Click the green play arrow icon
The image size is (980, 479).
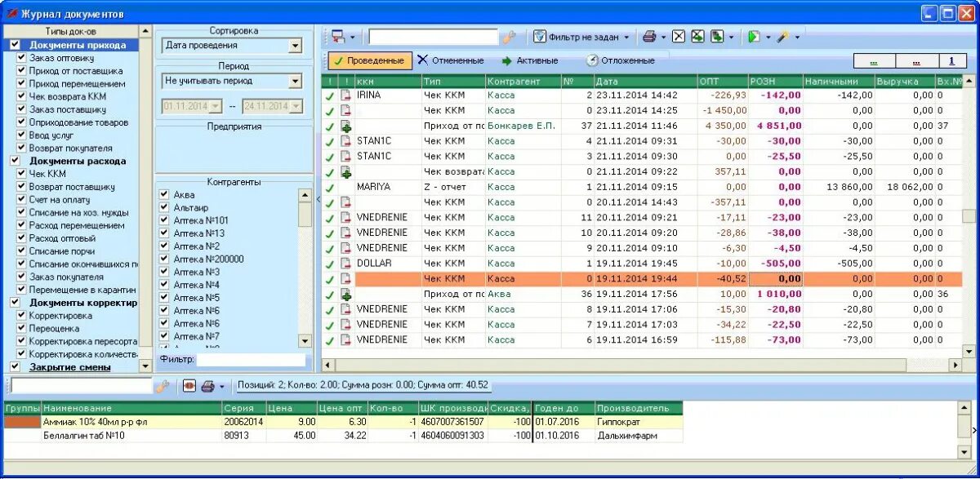coord(755,37)
